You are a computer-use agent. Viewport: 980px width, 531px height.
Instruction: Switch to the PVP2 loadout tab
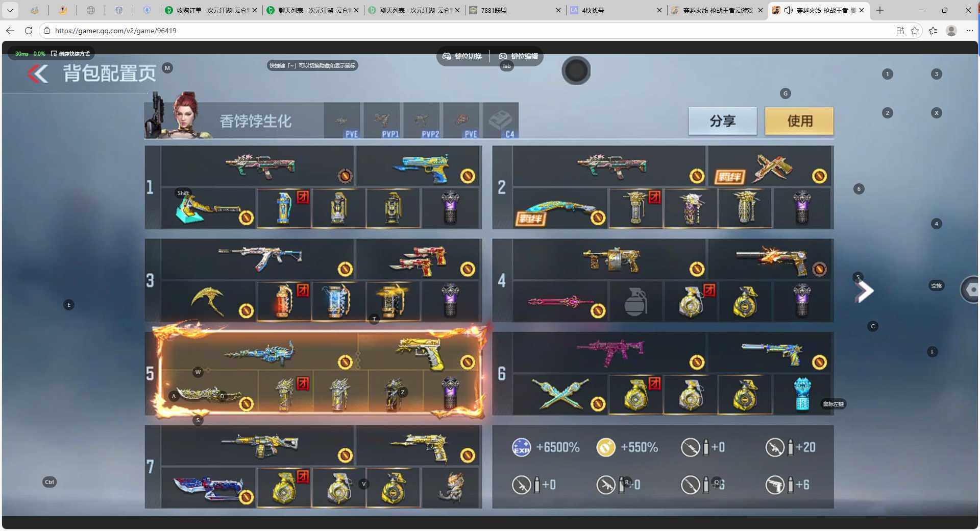click(x=422, y=120)
